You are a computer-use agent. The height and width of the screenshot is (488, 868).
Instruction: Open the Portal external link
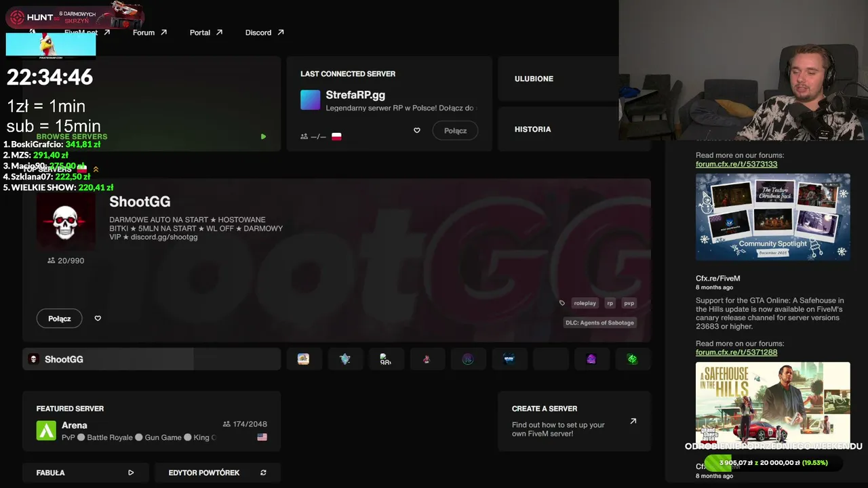206,33
